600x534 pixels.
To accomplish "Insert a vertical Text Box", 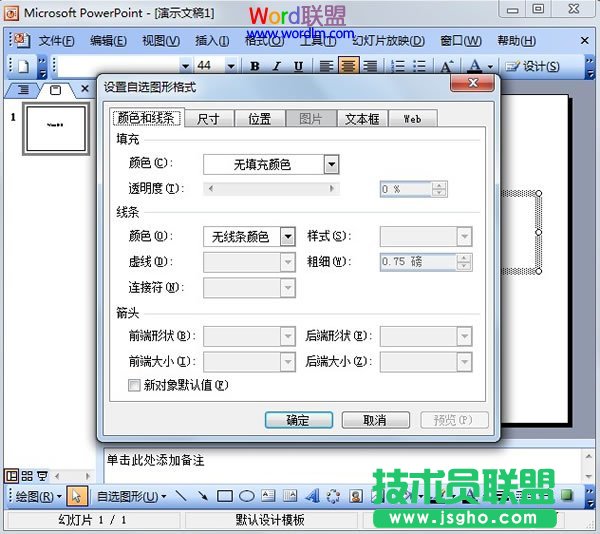I will (x=290, y=496).
